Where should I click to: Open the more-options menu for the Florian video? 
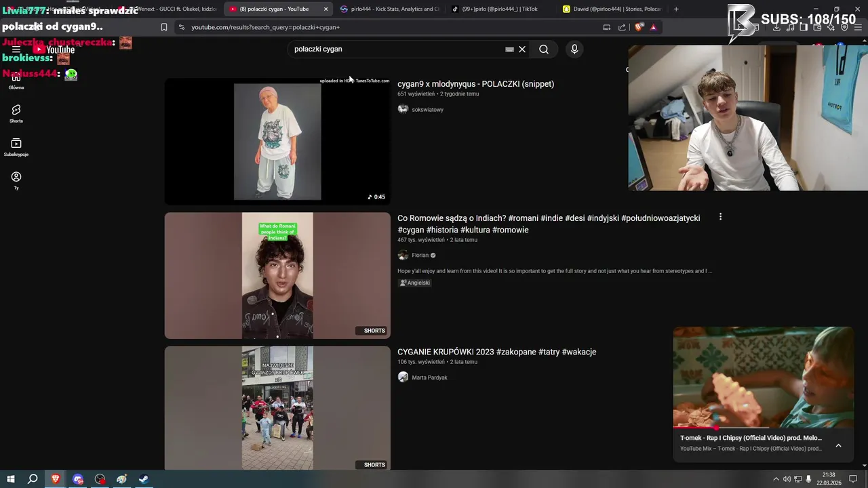point(720,217)
